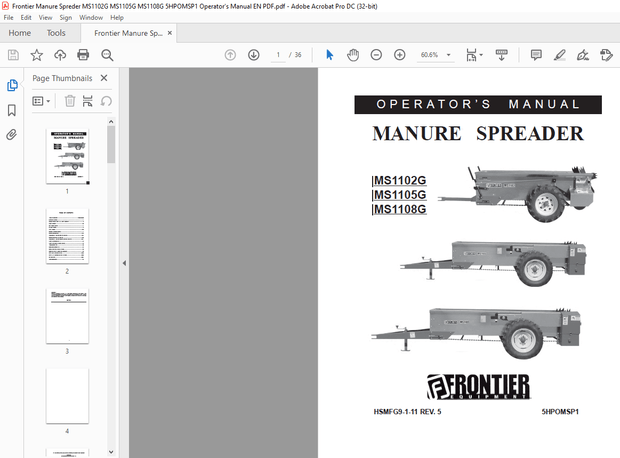
Task: Switch to the Tools tab
Action: pyautogui.click(x=56, y=33)
